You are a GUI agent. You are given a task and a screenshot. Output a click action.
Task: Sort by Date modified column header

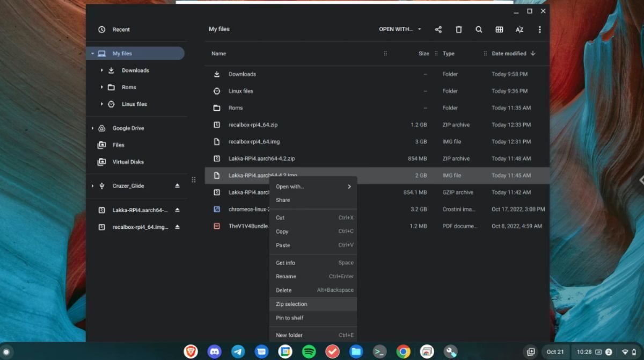pos(509,54)
